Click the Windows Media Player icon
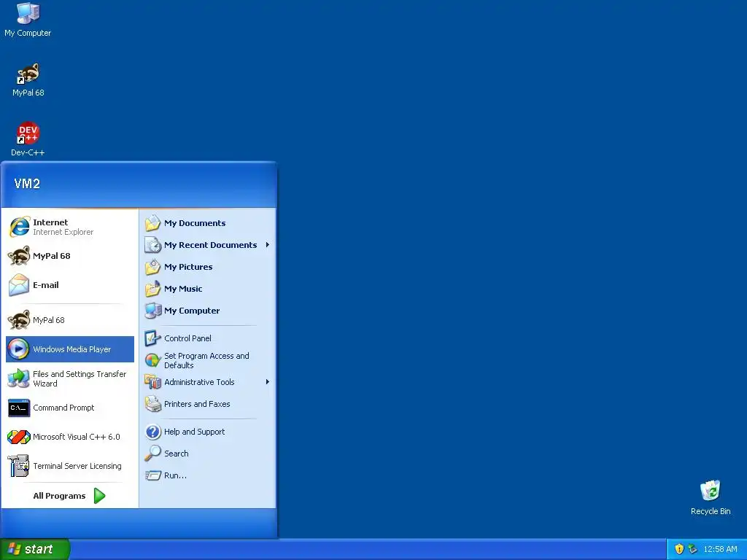The width and height of the screenshot is (747, 560). pos(18,349)
